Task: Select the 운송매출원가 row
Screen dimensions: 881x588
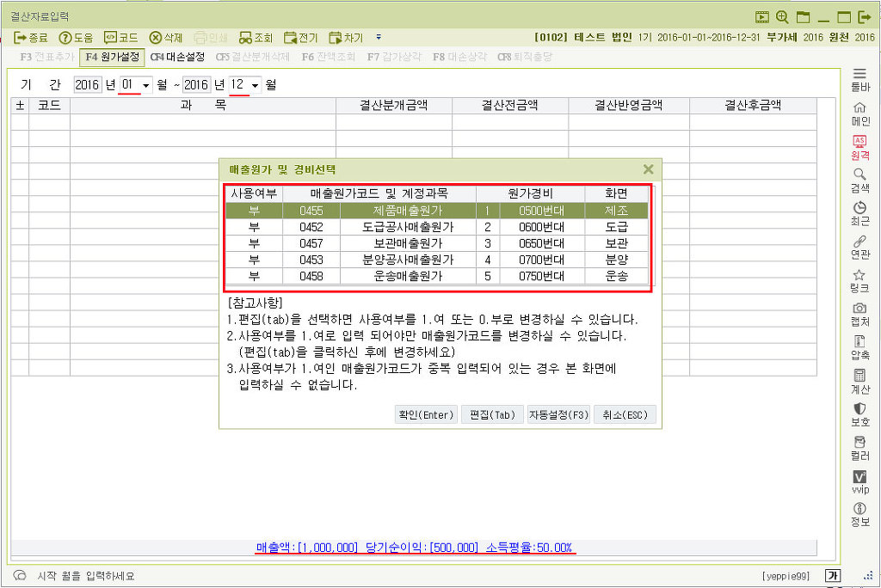Action: (436, 276)
